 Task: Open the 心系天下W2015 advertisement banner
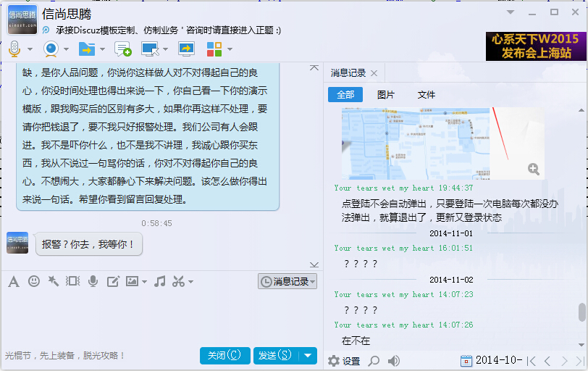(x=536, y=46)
